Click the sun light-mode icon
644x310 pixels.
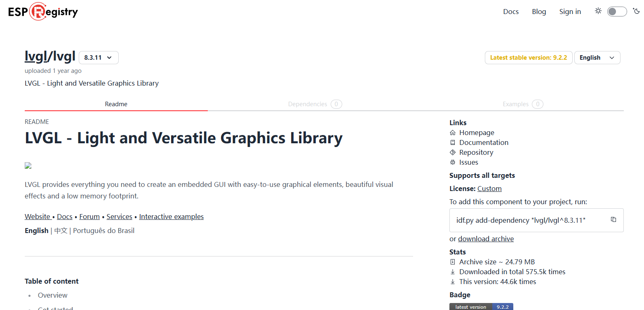(598, 11)
